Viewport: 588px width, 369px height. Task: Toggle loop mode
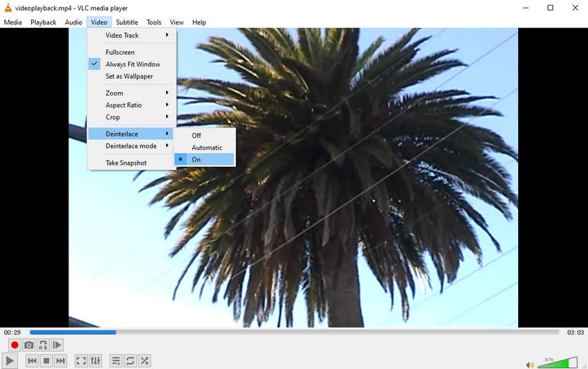pyautogui.click(x=130, y=361)
